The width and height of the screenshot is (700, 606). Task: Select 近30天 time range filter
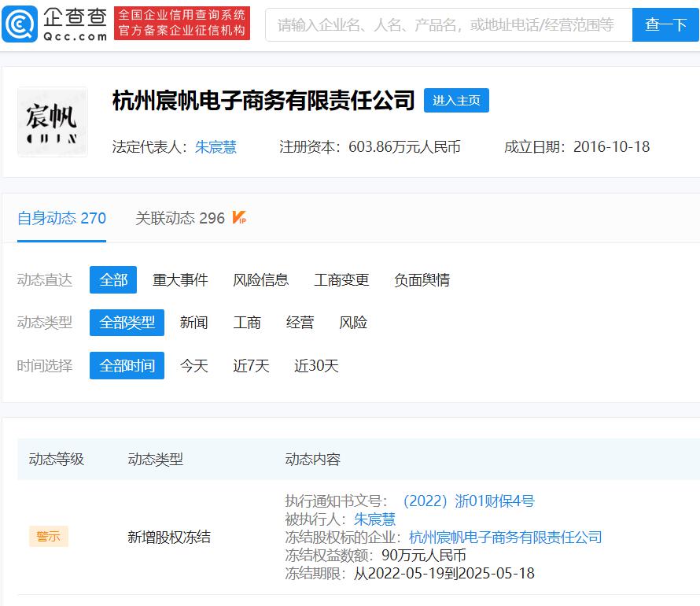(316, 366)
